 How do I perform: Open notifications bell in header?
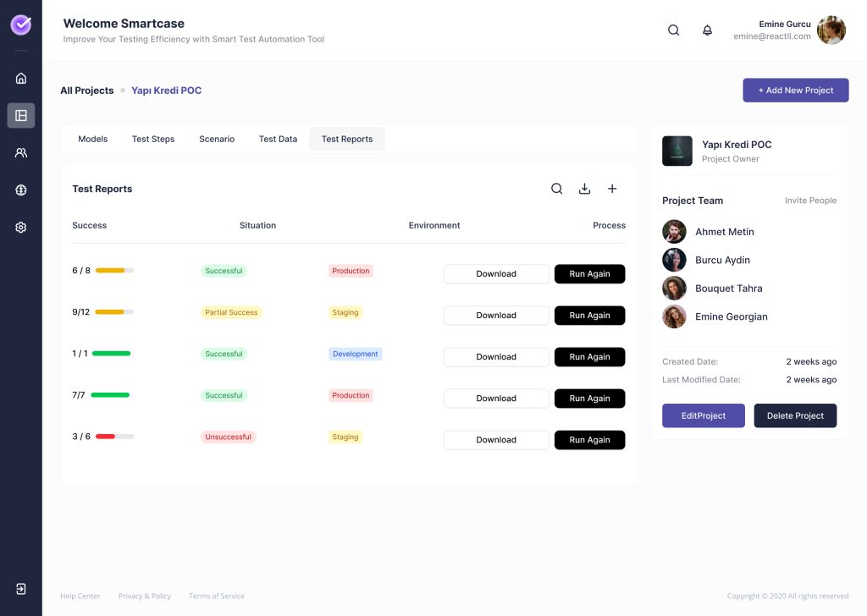707,30
